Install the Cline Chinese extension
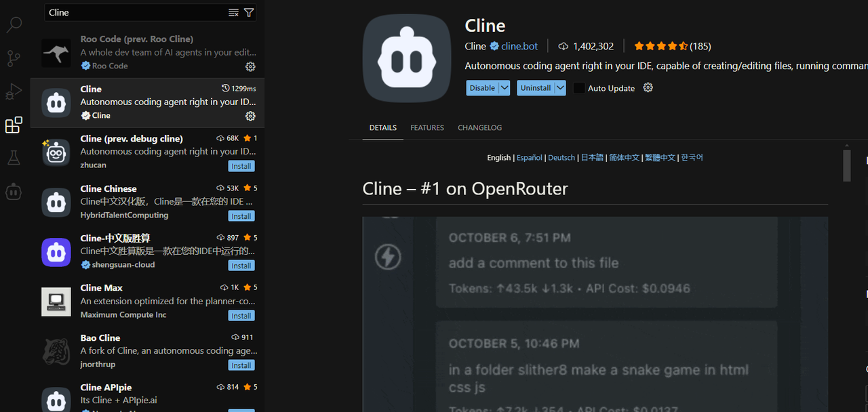 tap(241, 216)
